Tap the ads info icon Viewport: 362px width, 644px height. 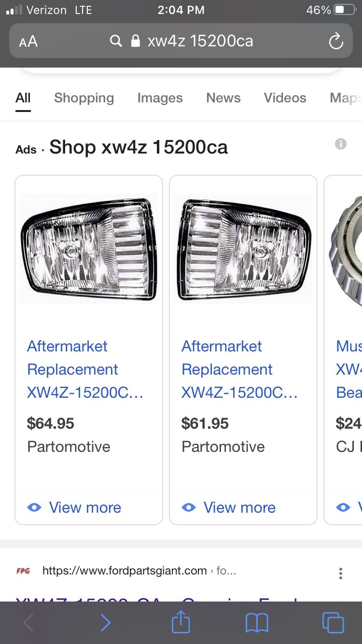(341, 144)
